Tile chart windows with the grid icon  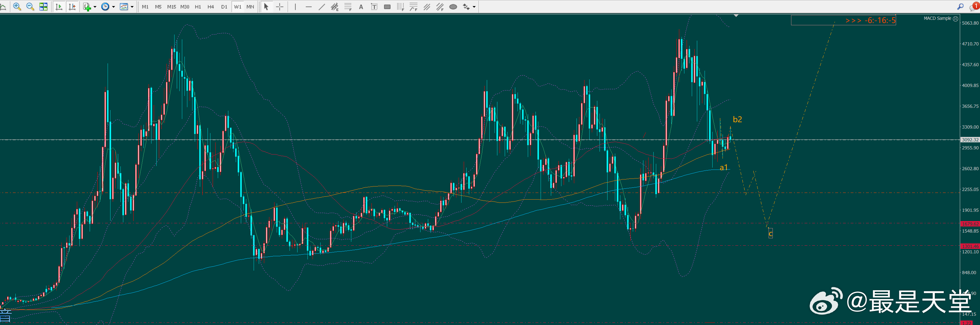[x=43, y=6]
